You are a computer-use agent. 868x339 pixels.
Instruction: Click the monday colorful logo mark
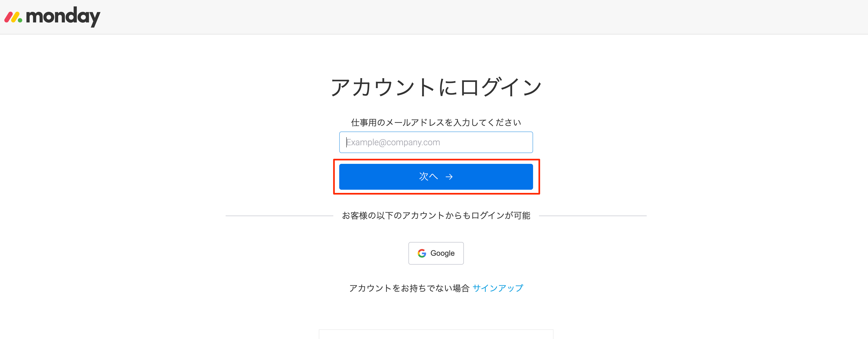click(x=13, y=17)
